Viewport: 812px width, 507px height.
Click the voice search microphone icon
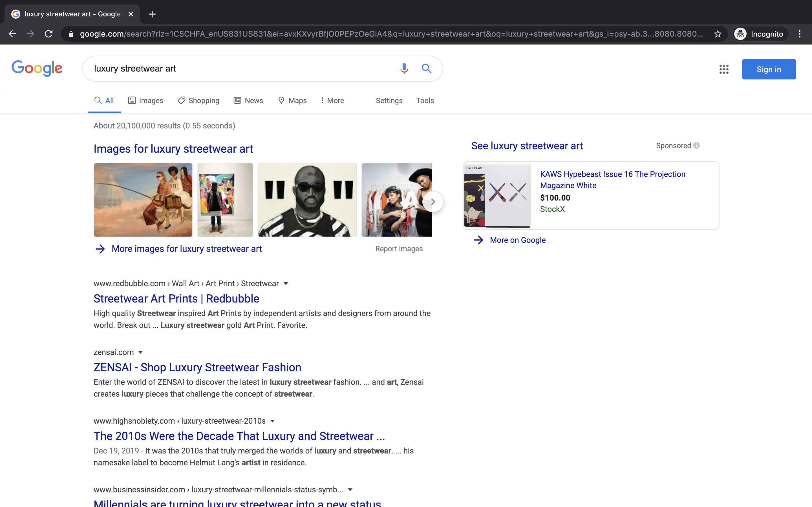pos(404,69)
